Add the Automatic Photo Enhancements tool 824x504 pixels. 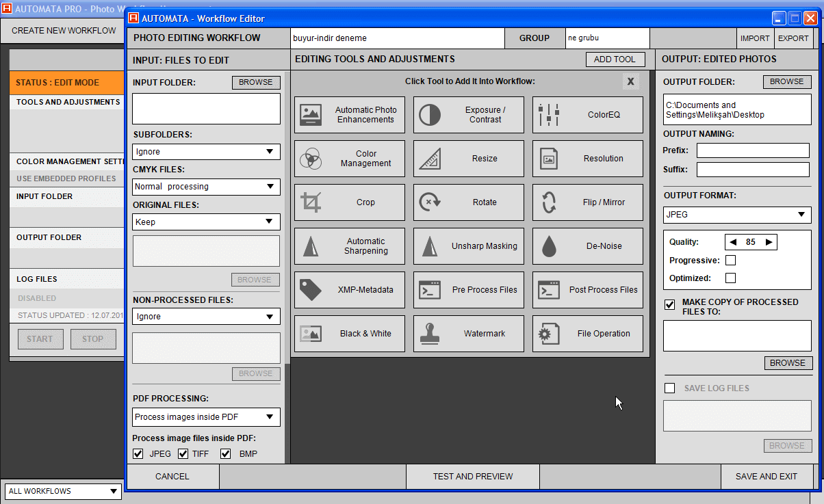click(x=350, y=115)
